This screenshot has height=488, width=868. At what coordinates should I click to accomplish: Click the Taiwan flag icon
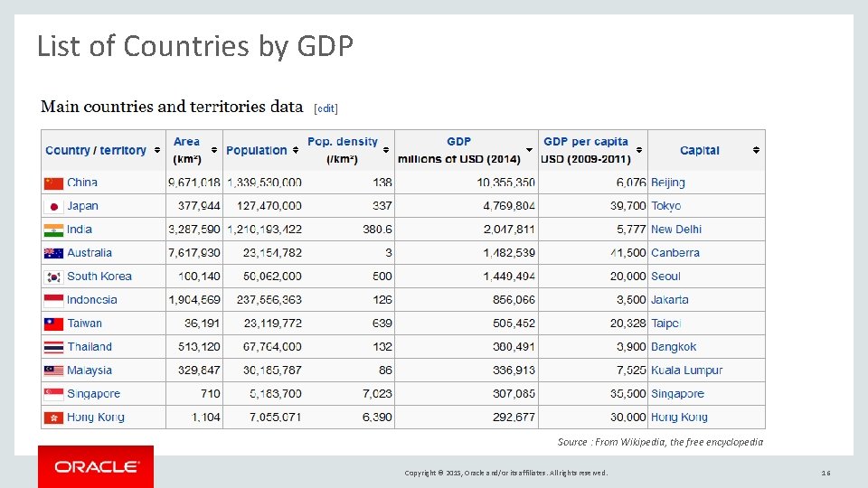click(53, 324)
